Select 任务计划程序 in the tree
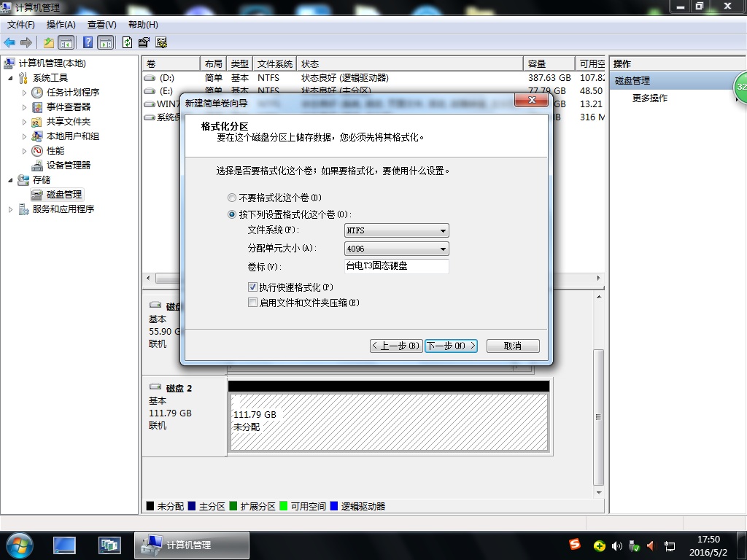 pos(73,93)
